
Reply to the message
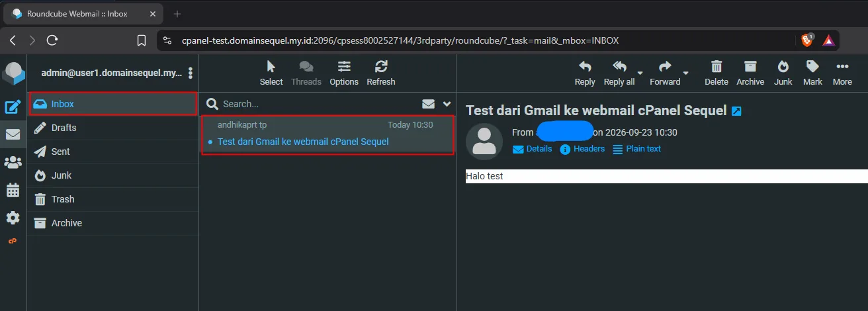tap(585, 73)
